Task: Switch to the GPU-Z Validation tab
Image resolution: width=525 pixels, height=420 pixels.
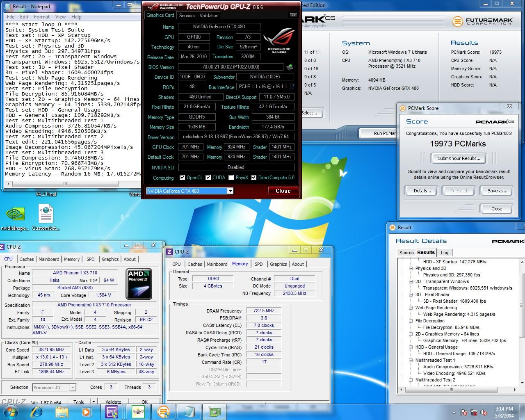Action: coord(209,16)
